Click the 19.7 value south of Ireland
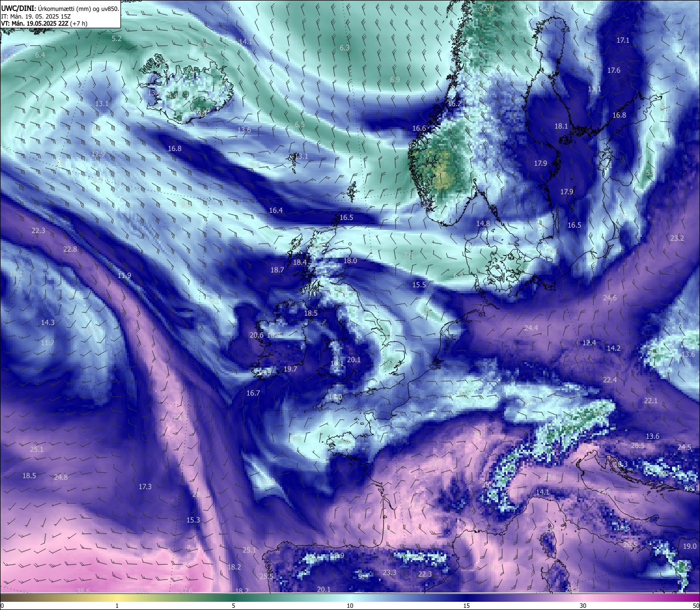 click(x=290, y=369)
